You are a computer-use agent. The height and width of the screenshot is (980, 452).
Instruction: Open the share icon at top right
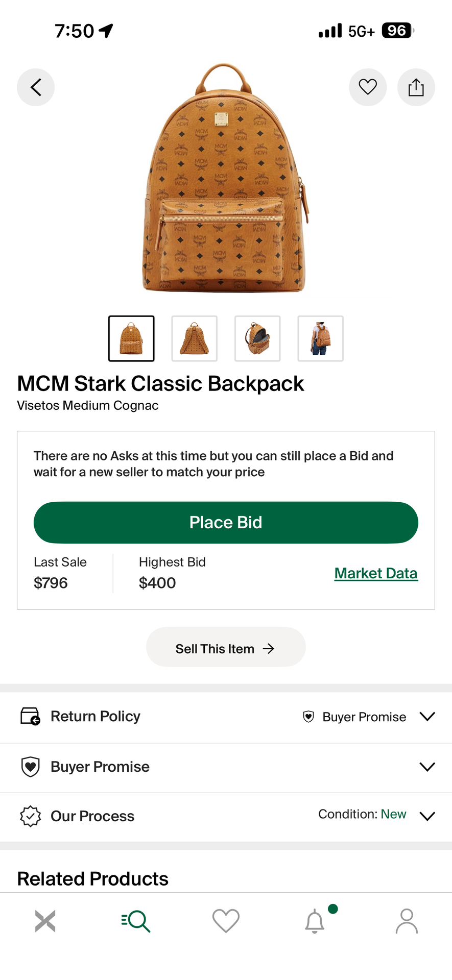[x=416, y=87]
